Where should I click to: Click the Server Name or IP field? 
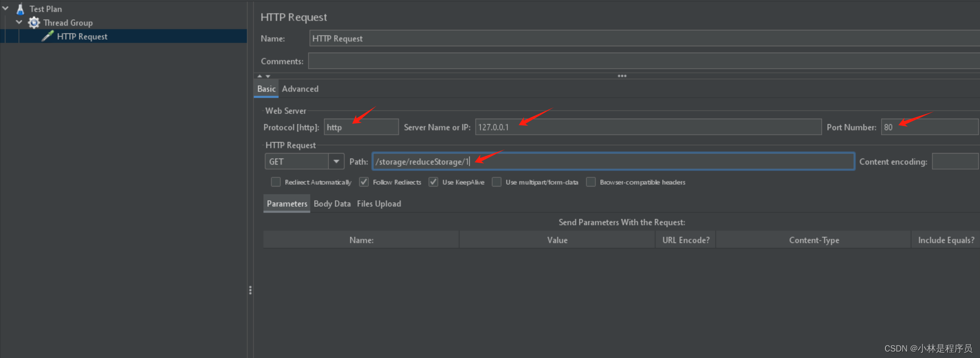pos(648,127)
